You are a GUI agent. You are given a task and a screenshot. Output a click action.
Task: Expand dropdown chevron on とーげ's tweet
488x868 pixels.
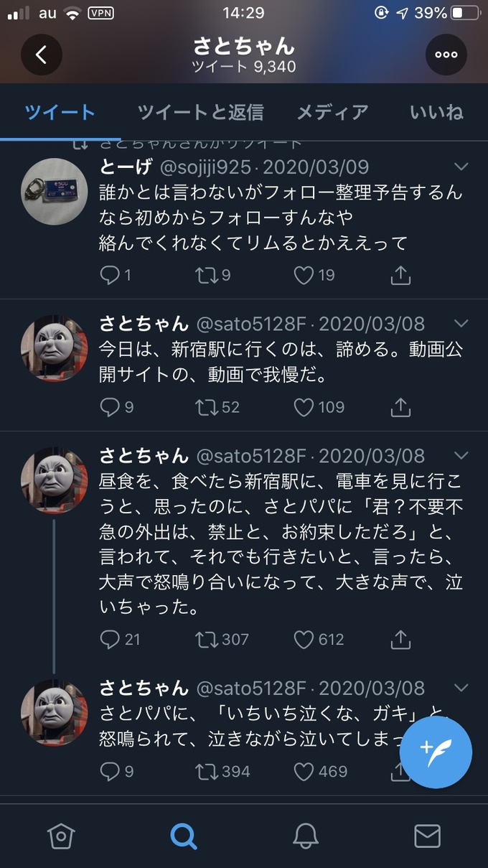pos(461,167)
